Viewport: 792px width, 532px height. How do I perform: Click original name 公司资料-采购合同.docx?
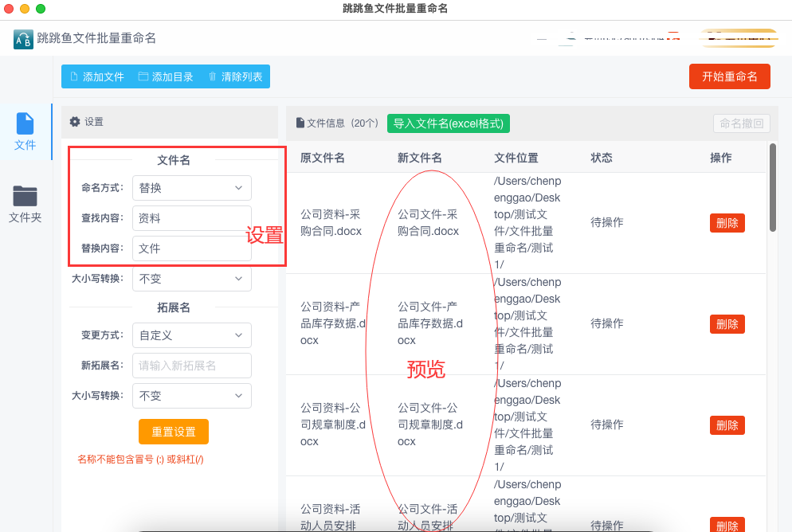coord(331,222)
